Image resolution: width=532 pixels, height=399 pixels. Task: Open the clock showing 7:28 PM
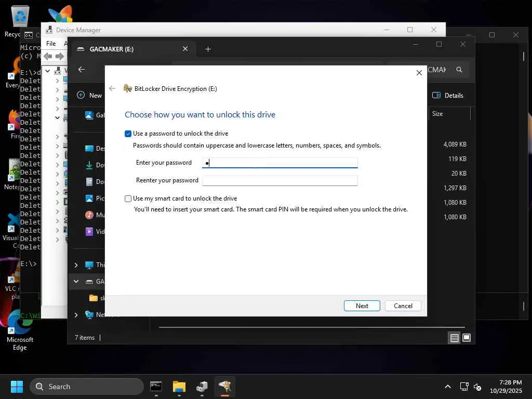506,387
